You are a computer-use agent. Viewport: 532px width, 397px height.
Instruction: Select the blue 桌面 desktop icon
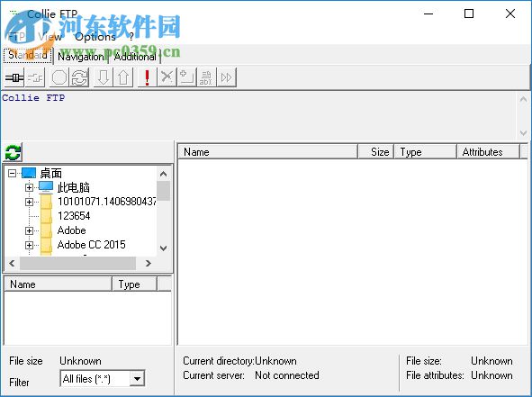pos(29,173)
